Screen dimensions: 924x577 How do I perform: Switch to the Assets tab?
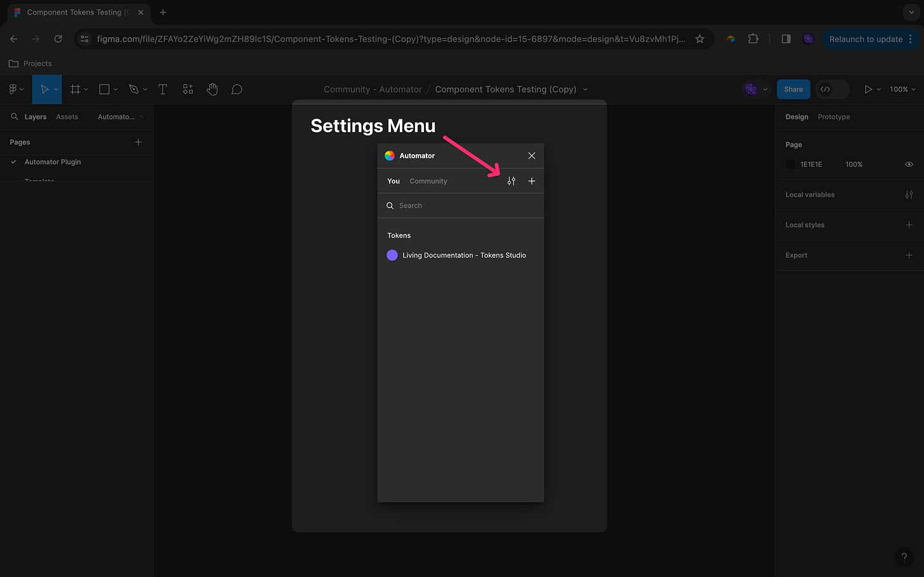[x=67, y=117]
